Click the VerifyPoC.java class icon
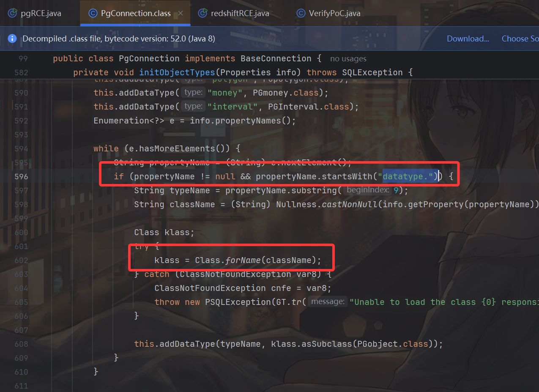Image resolution: width=539 pixels, height=392 pixels. point(301,13)
